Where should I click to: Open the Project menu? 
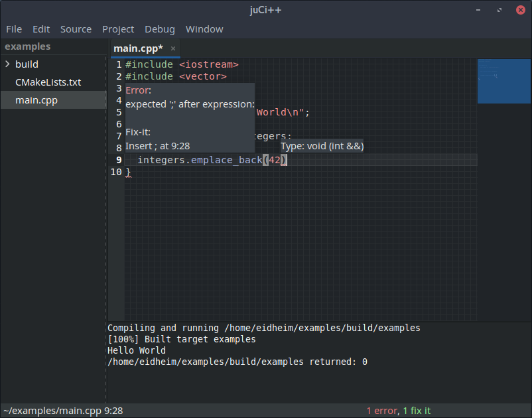click(x=118, y=29)
